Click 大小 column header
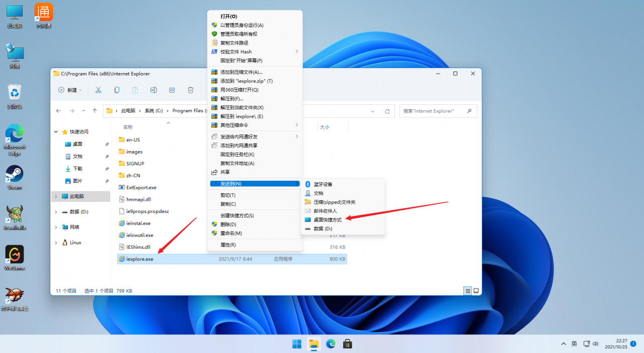This screenshot has width=644, height=353. click(325, 127)
